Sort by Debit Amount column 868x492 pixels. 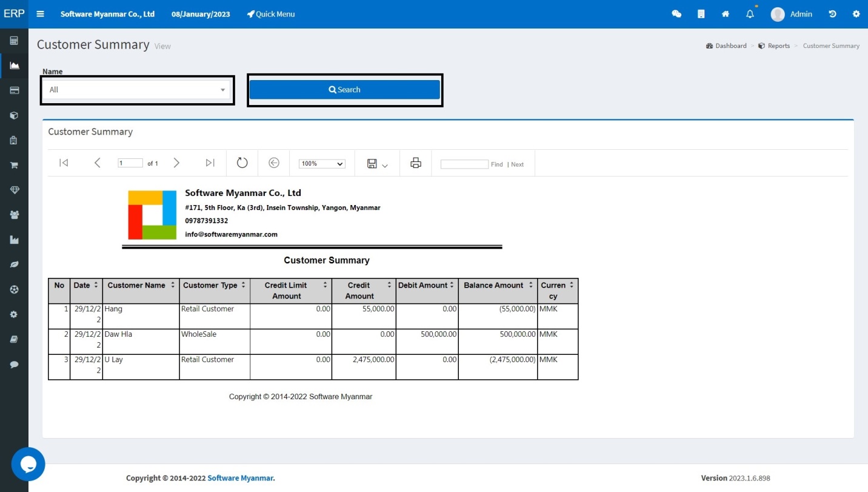[452, 285]
